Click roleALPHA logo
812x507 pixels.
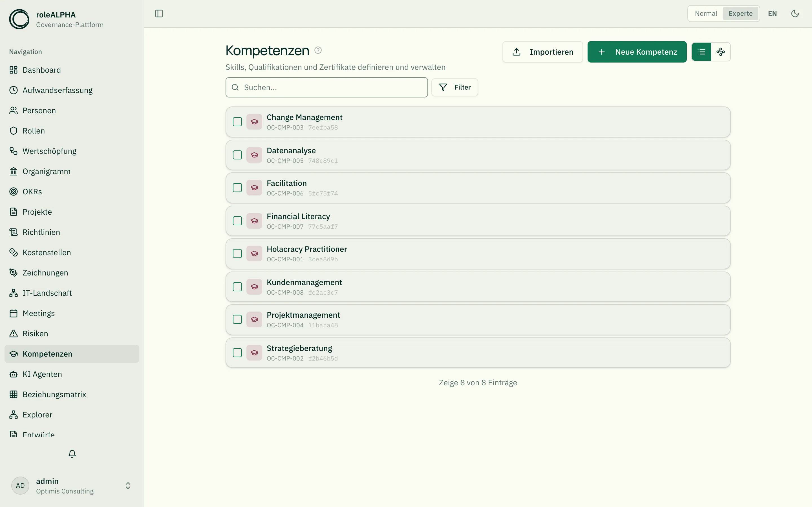pyautogui.click(x=19, y=19)
